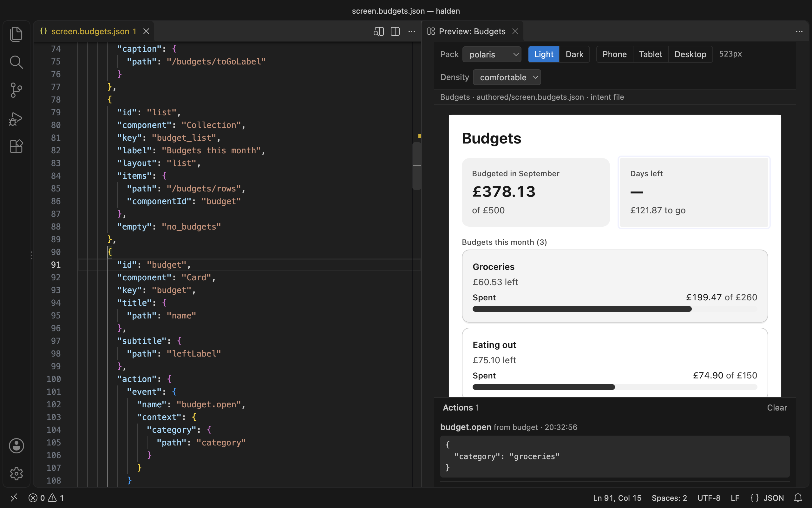Image resolution: width=812 pixels, height=508 pixels.
Task: Open the errors and warnings status item
Action: (46, 498)
